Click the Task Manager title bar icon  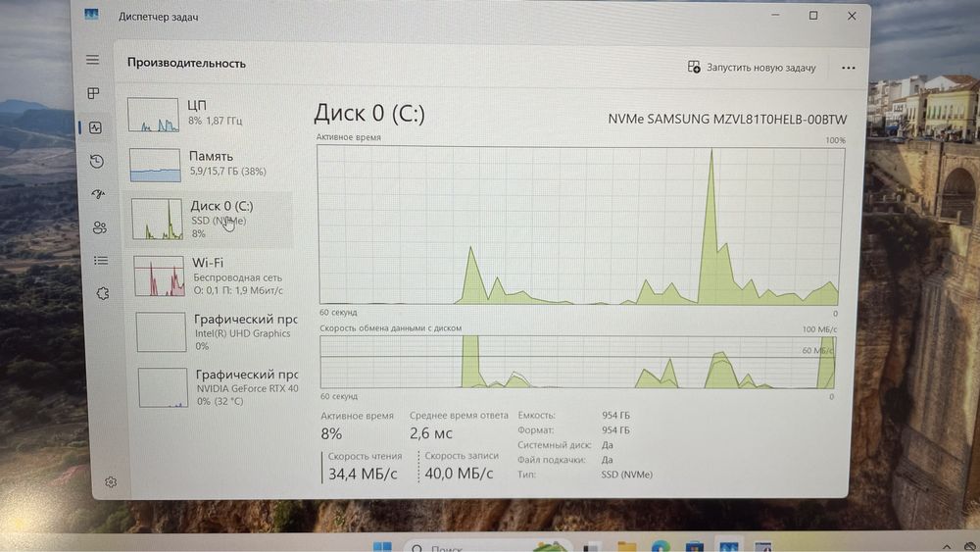click(91, 15)
